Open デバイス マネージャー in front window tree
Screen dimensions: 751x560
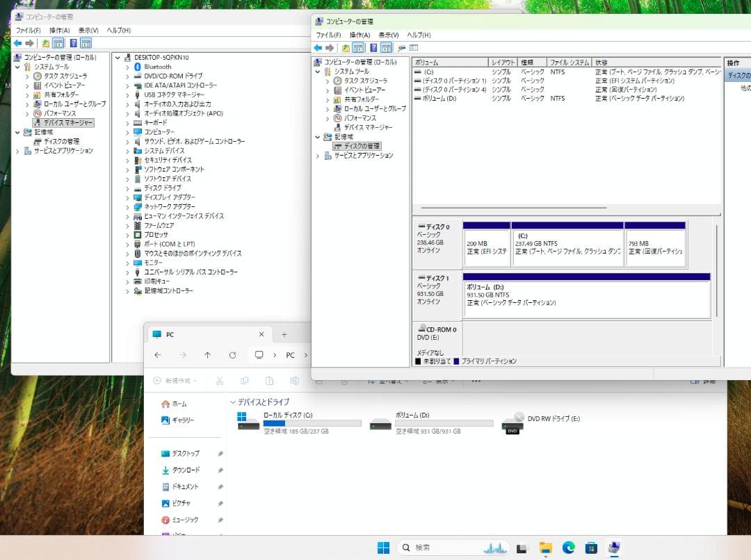[x=368, y=127]
